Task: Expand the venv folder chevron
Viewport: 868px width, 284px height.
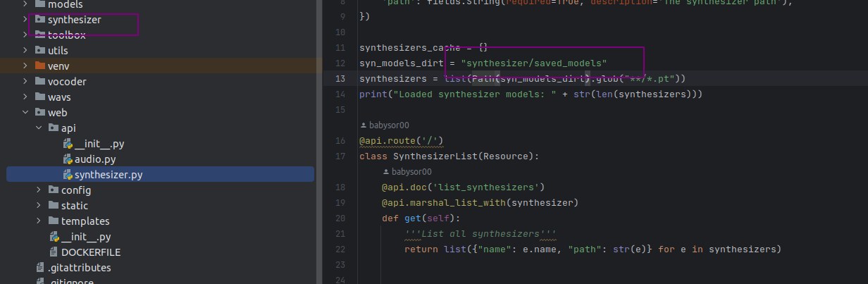Action: (25, 66)
